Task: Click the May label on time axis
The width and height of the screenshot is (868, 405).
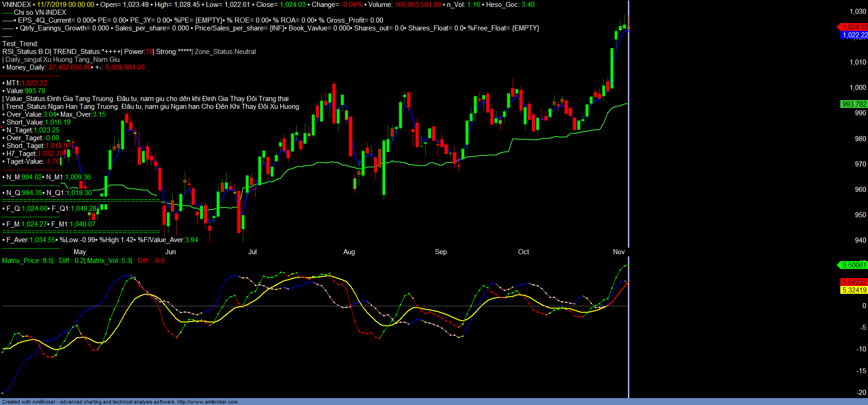Action: click(x=80, y=252)
